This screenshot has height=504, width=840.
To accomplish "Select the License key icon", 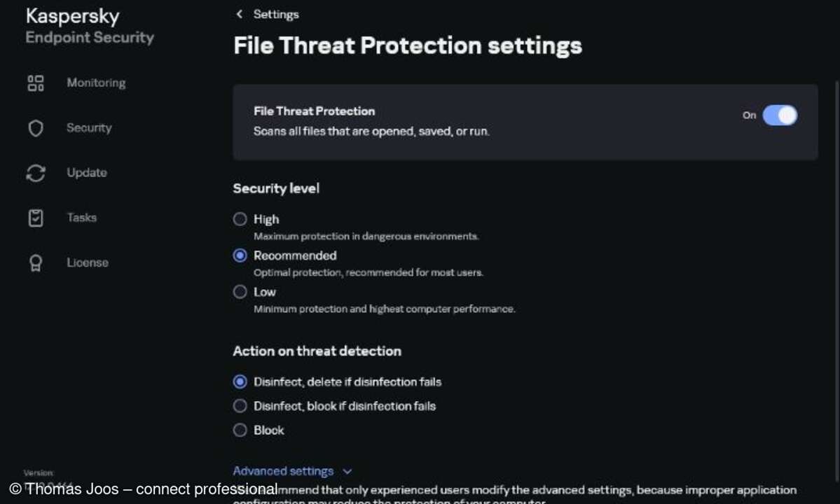I will click(36, 262).
